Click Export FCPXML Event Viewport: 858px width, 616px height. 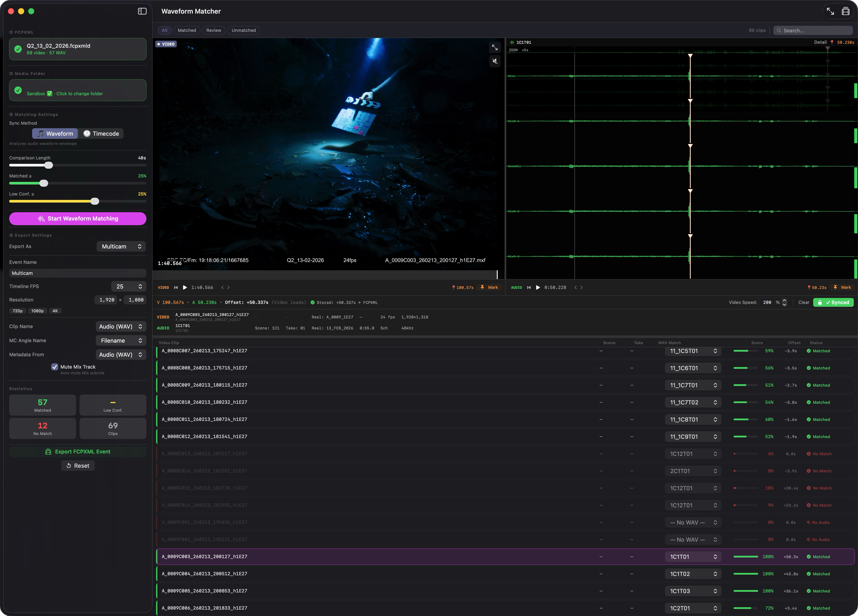click(x=78, y=451)
